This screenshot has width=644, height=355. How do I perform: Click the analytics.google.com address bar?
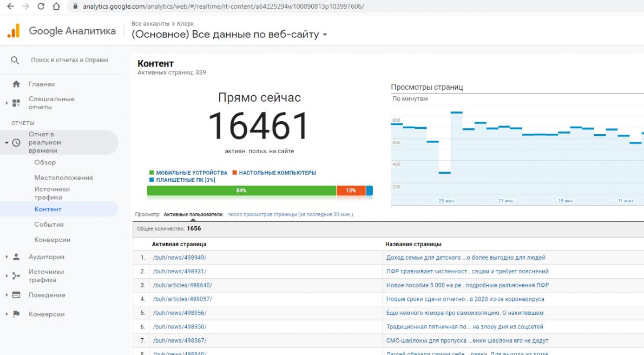point(224,6)
